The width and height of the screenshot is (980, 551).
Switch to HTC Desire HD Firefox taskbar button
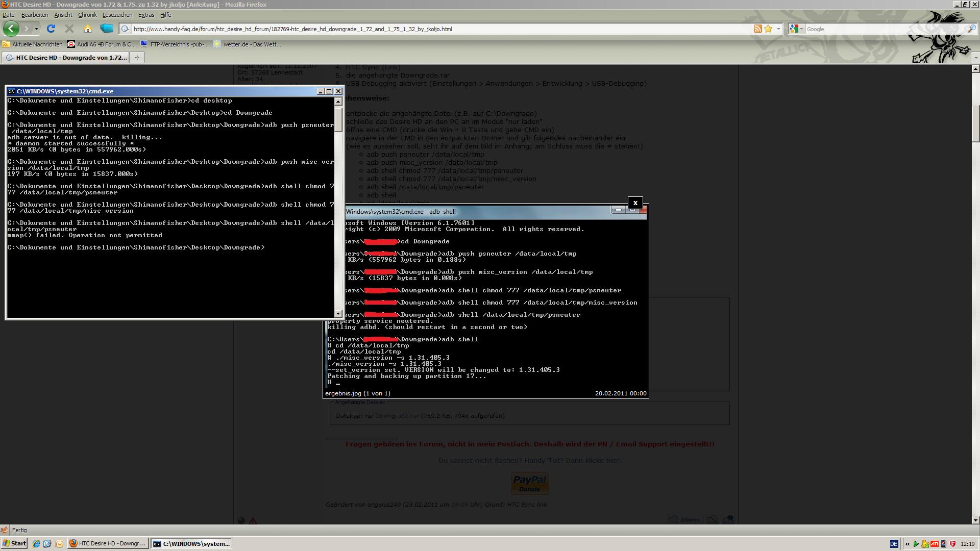108,543
